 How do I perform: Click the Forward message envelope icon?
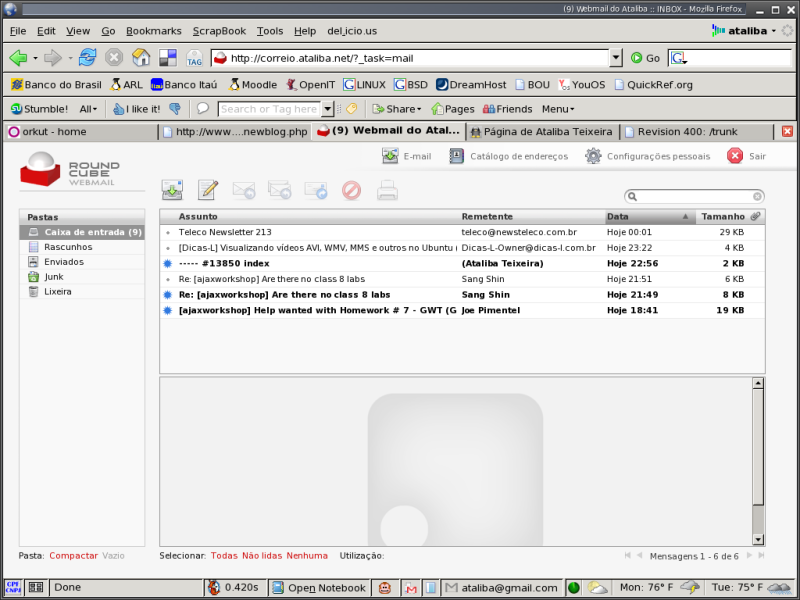(x=316, y=190)
